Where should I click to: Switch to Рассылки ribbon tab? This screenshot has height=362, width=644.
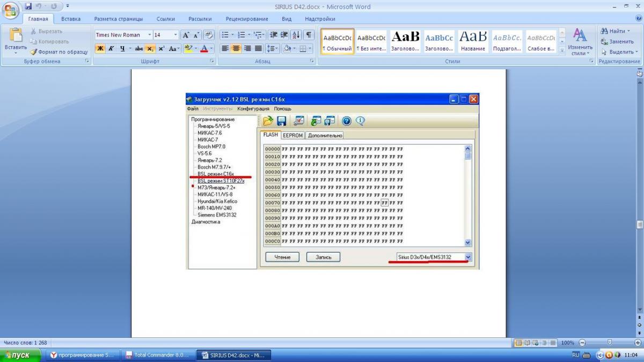pos(200,19)
